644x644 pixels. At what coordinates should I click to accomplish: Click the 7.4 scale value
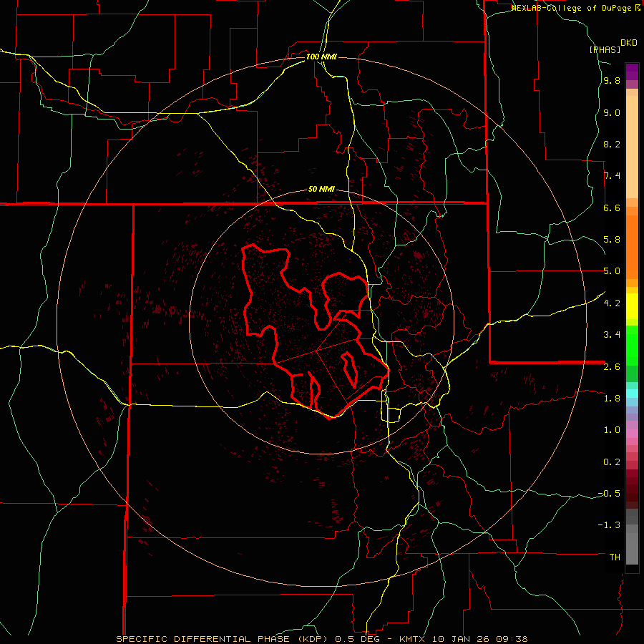612,176
